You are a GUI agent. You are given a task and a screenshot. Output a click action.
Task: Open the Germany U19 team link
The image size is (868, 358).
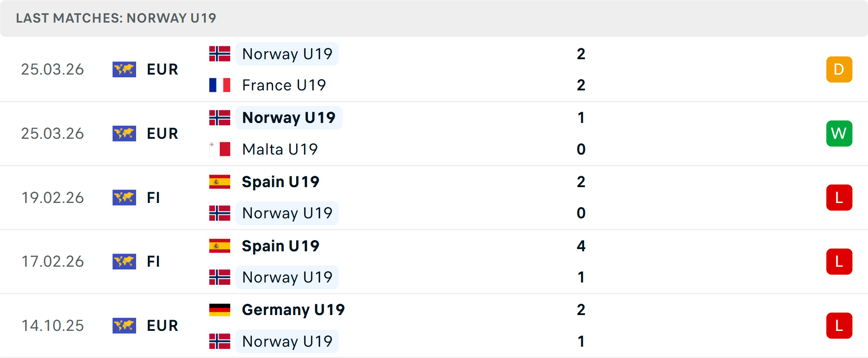tap(293, 310)
